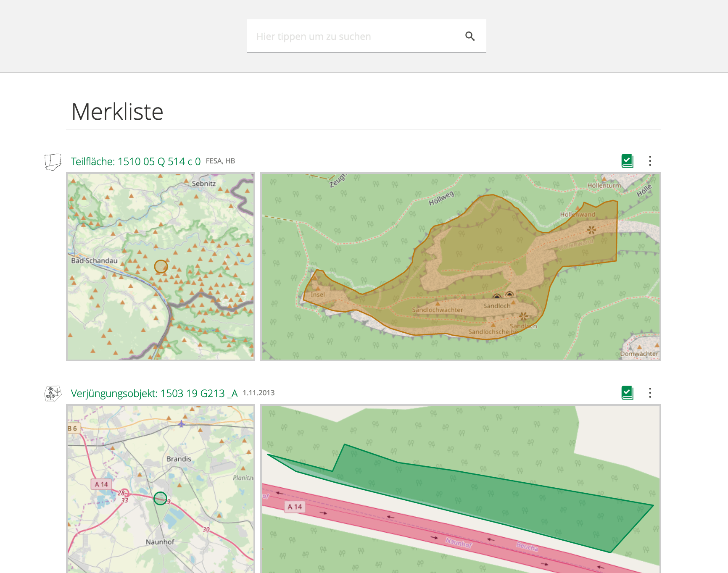Open the Teilfläche detail map showing Sandloch
728x573 pixels.
(461, 267)
